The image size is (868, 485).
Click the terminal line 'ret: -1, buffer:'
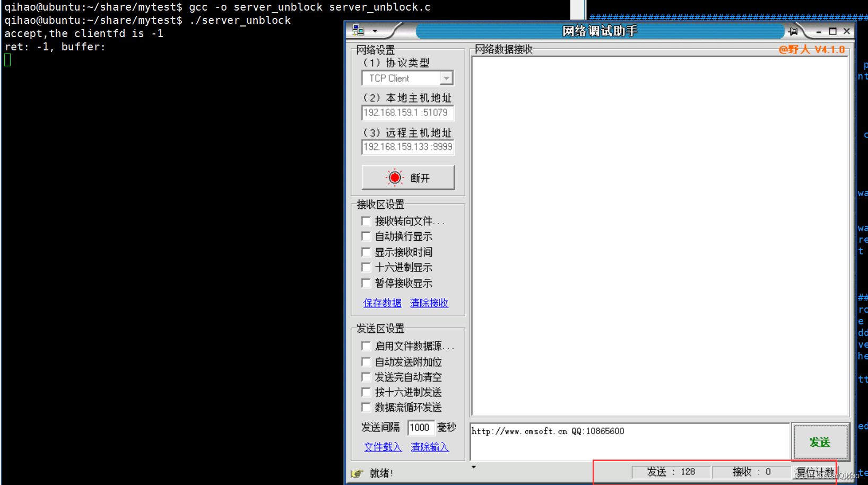point(55,47)
